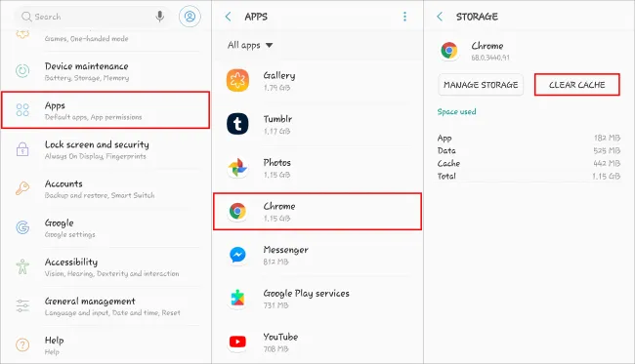Expand the All apps filter dropdown
This screenshot has height=364, width=635.
[250, 45]
